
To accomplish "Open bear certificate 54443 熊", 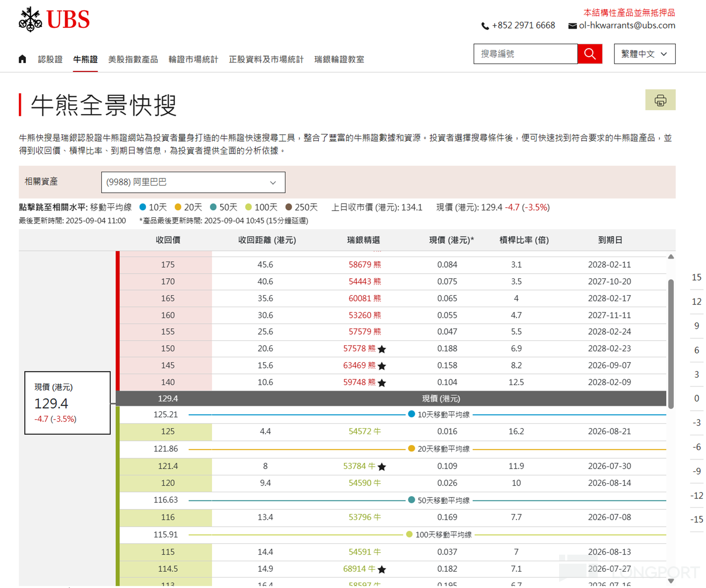I will 365,281.
